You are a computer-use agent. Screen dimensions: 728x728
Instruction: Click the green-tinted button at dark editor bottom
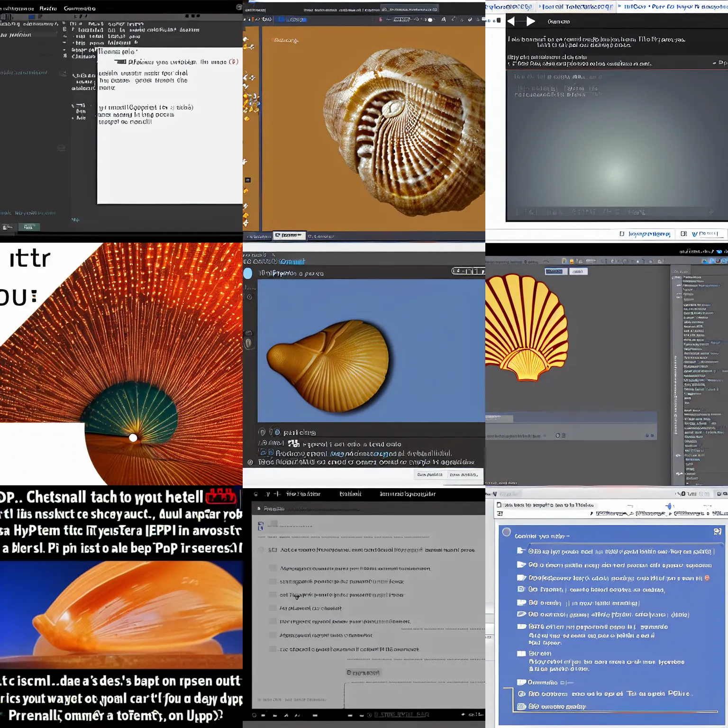(29, 227)
